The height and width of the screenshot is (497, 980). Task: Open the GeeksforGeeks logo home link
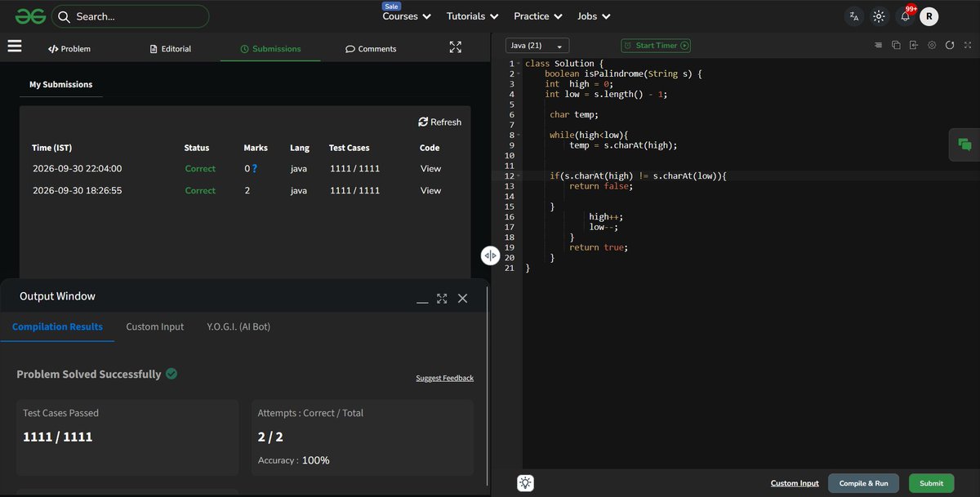point(29,16)
